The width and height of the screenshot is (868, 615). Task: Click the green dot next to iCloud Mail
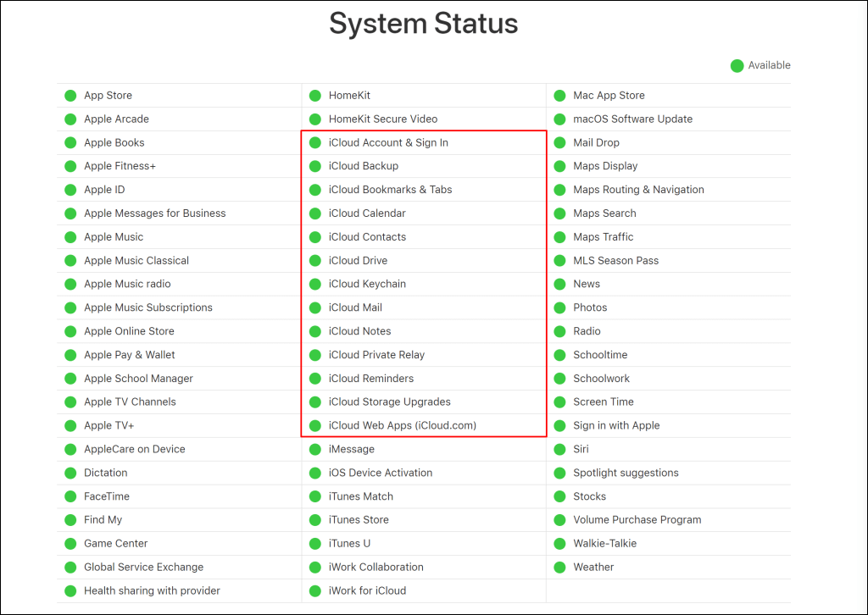[315, 307]
